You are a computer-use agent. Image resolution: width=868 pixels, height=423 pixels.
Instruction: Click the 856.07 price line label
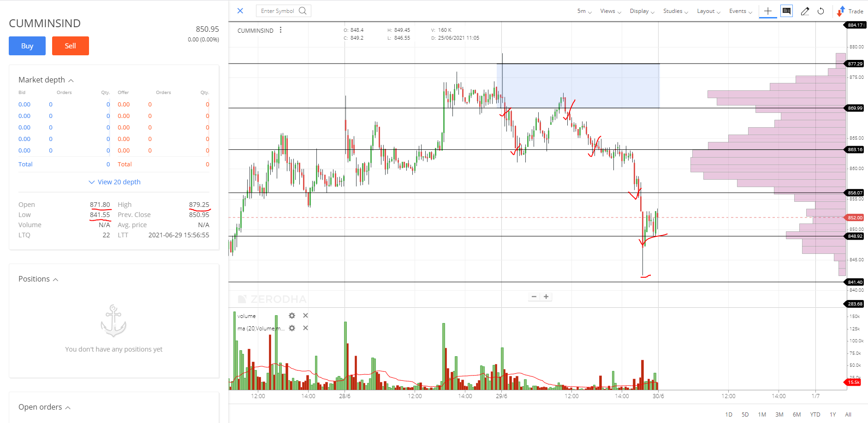[x=855, y=193]
